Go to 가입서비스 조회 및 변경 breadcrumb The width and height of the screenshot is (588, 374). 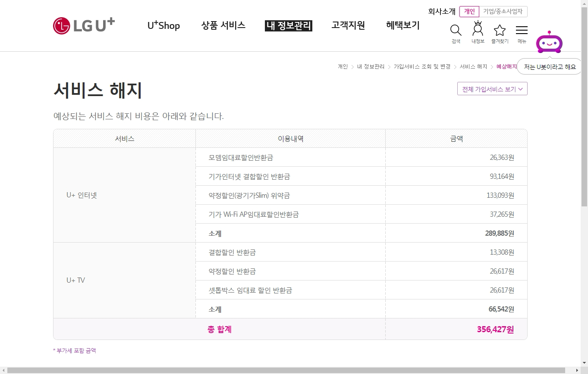421,66
